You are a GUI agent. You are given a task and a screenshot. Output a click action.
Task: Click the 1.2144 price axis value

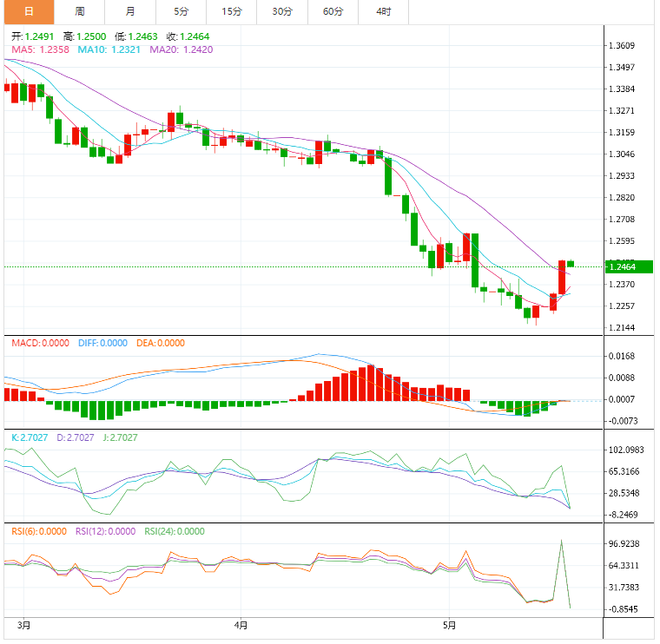click(x=622, y=328)
